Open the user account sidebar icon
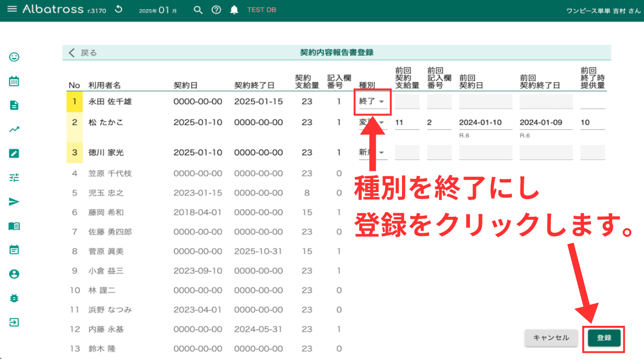Image resolution: width=644 pixels, height=362 pixels. [14, 274]
